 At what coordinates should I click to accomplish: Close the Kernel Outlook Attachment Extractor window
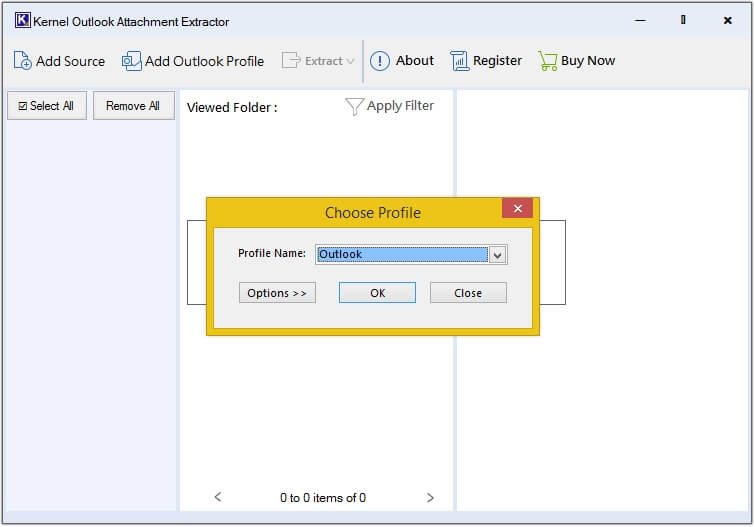tap(728, 20)
